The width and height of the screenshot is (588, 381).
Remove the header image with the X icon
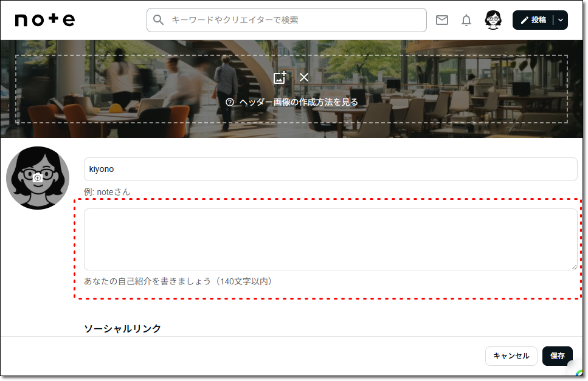click(x=304, y=78)
